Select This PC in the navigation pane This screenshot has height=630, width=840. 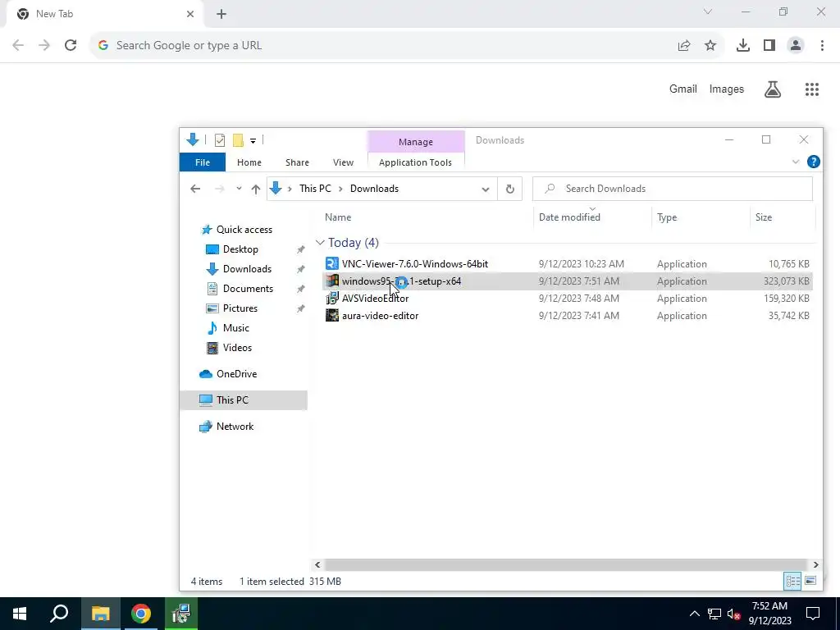pos(232,400)
